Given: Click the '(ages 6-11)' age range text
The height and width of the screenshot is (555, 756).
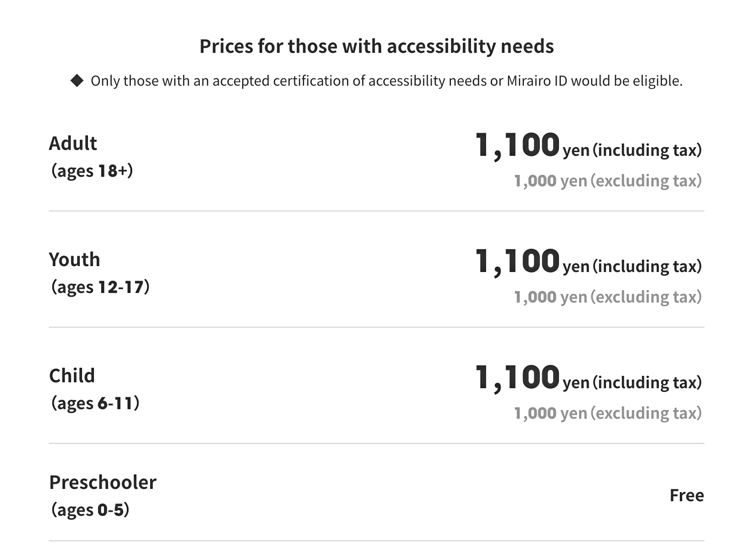Looking at the screenshot, I should click(x=95, y=403).
